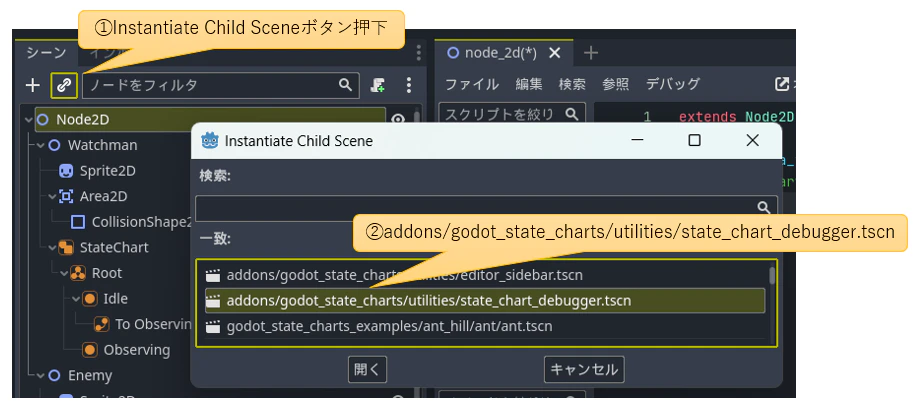Switch to the シーン dock tab
The image size is (916, 401).
[x=47, y=53]
